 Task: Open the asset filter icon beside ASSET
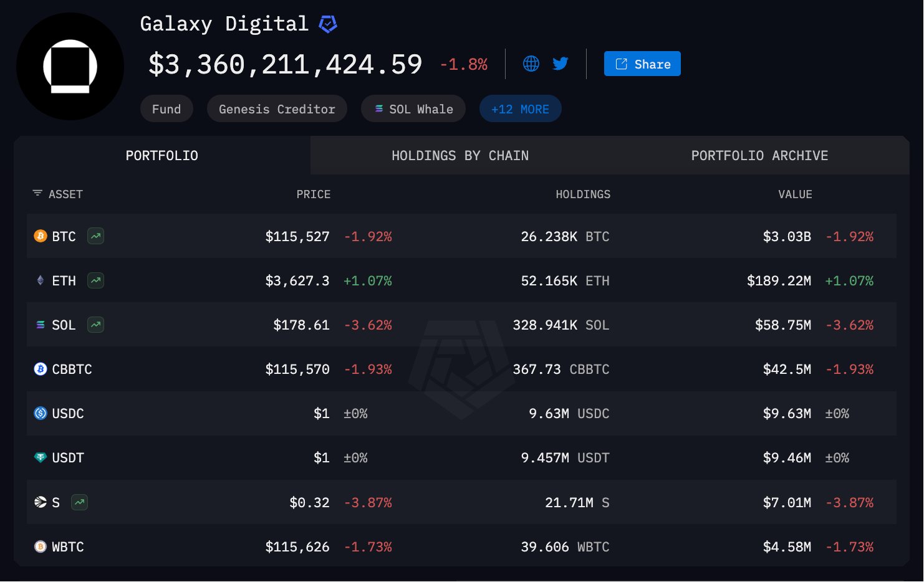tap(37, 194)
